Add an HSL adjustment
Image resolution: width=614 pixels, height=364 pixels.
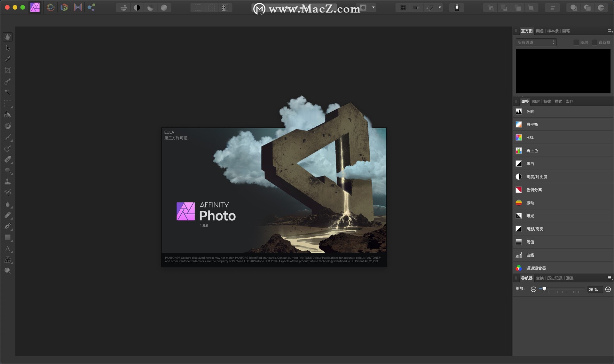563,138
